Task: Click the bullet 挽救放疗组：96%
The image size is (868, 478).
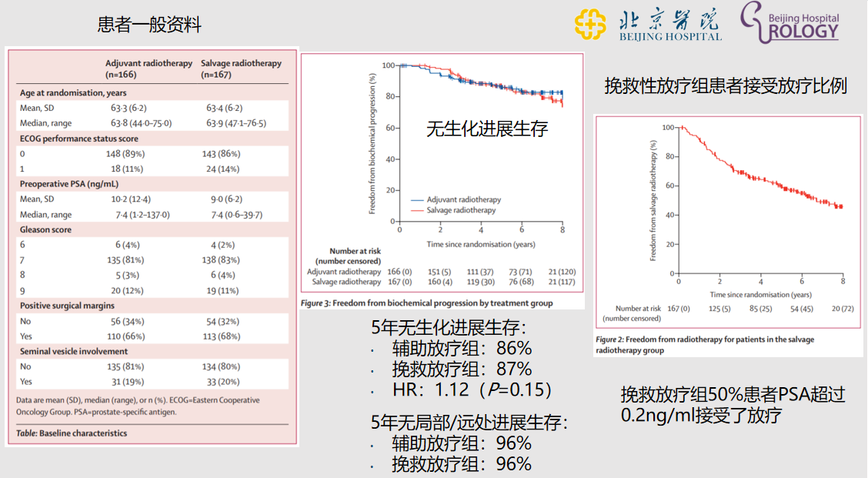Action: [462, 463]
